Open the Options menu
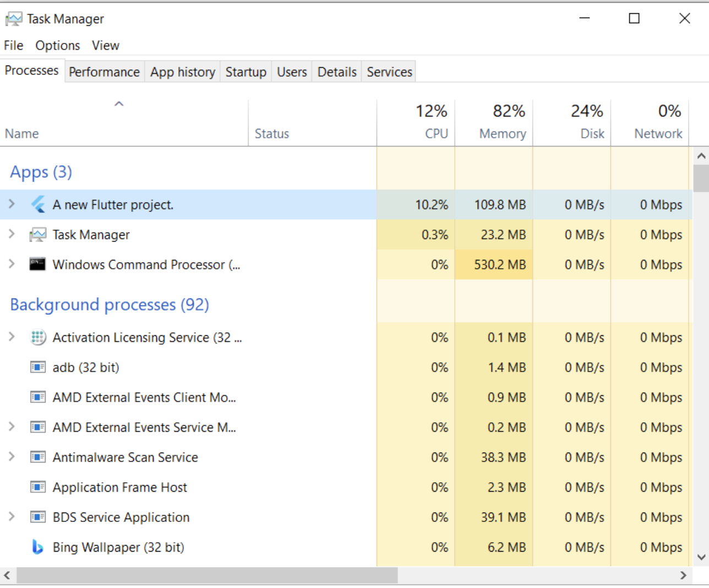Image resolution: width=709 pixels, height=588 pixels. click(57, 45)
